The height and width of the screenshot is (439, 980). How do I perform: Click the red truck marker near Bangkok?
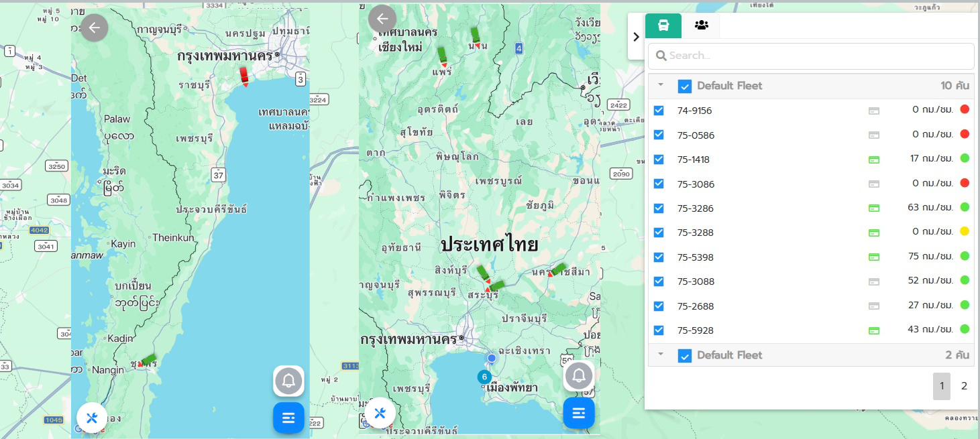click(244, 76)
